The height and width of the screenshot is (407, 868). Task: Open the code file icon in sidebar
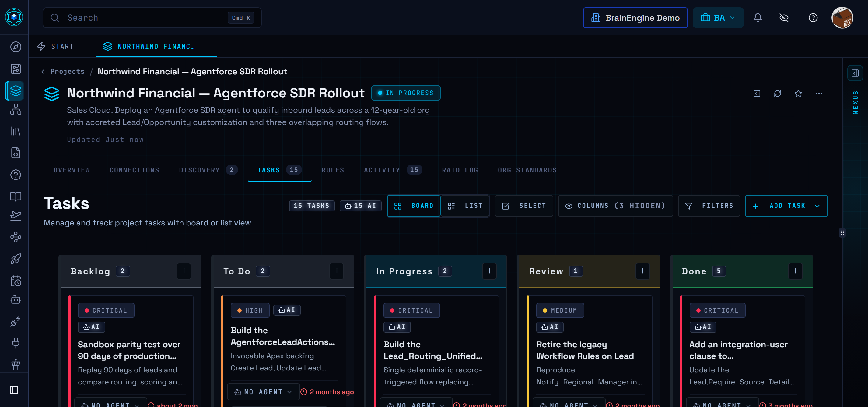coord(16,153)
